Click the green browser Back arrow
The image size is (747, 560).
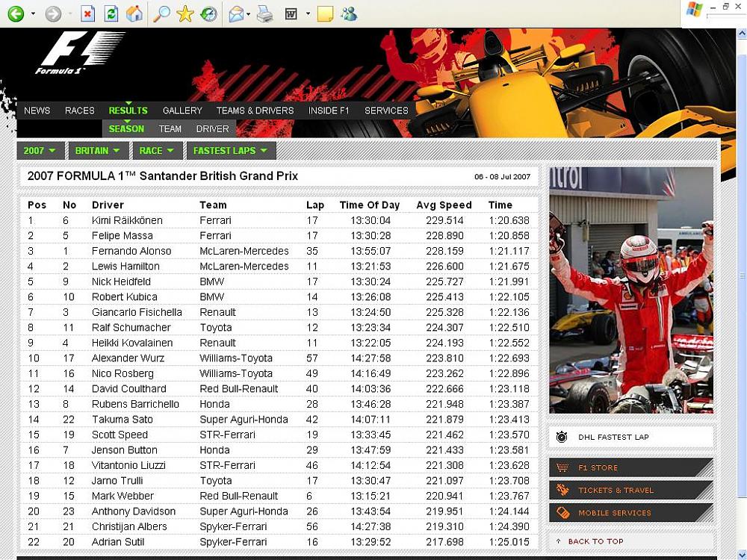(16, 13)
